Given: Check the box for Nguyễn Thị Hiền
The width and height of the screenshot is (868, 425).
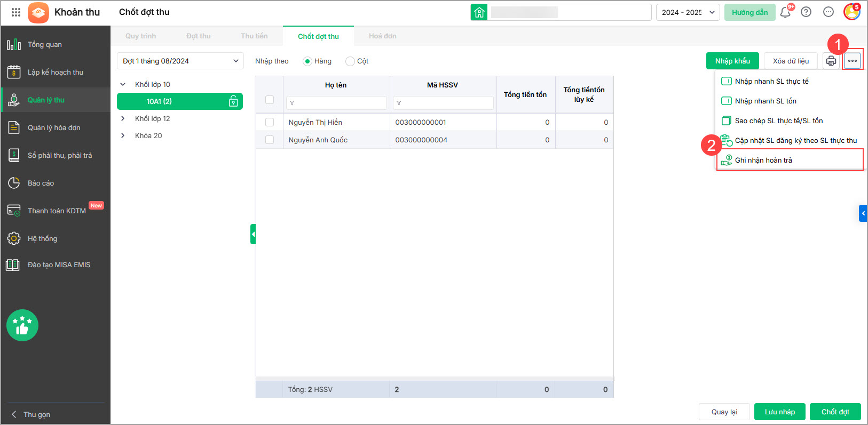Looking at the screenshot, I should 270,122.
